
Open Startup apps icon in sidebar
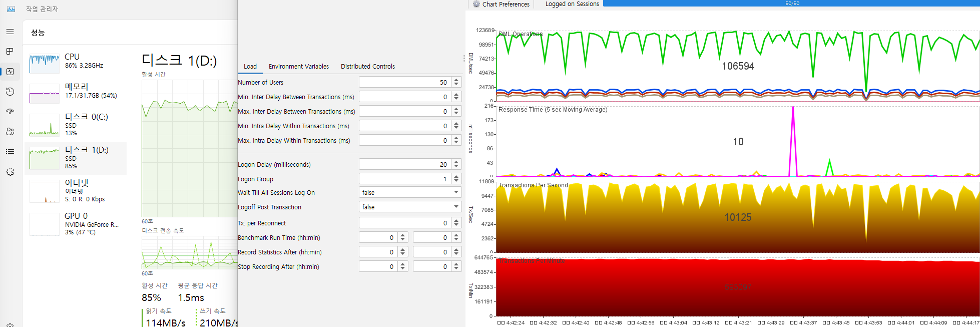[10, 112]
